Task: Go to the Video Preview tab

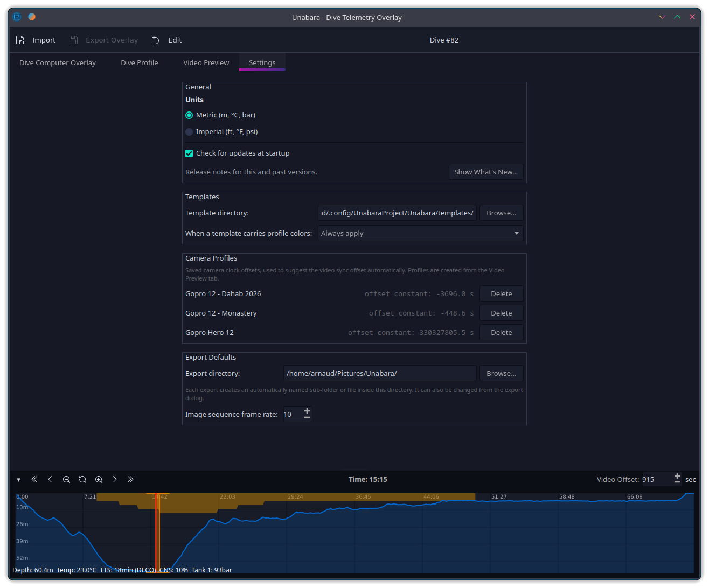Action: click(206, 62)
